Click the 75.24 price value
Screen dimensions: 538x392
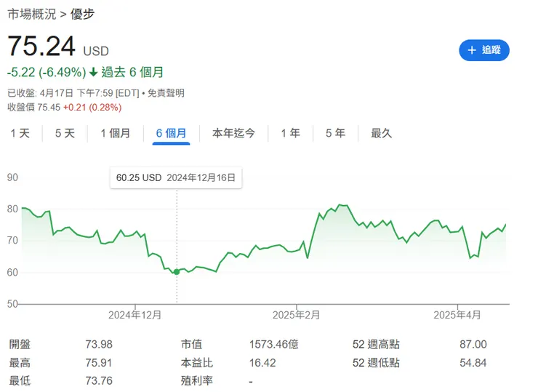click(x=41, y=46)
